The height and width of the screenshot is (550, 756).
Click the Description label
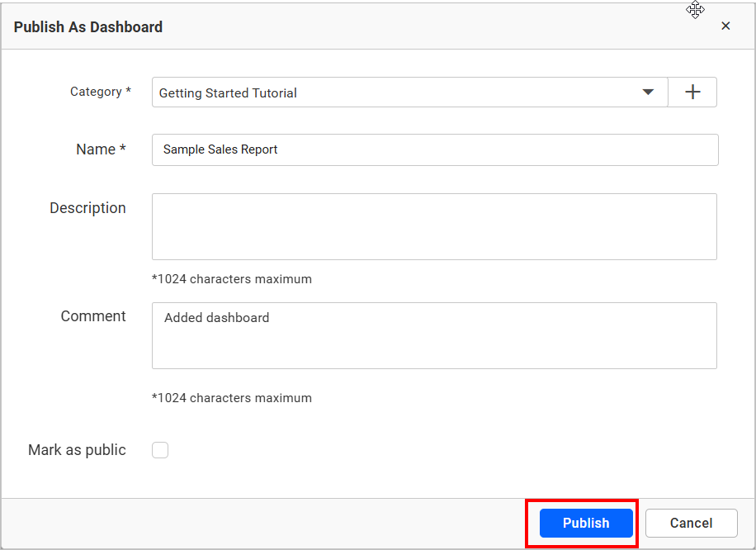click(87, 207)
